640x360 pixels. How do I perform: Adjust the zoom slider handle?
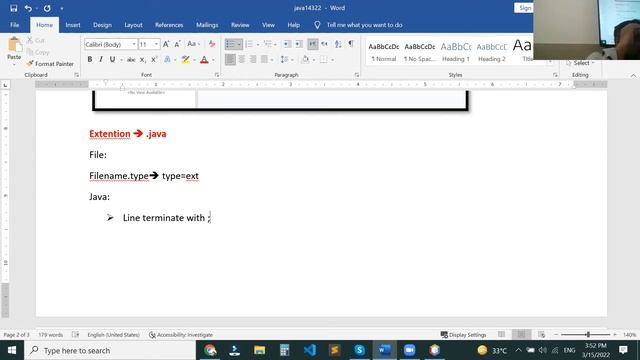pyautogui.click(x=588, y=335)
